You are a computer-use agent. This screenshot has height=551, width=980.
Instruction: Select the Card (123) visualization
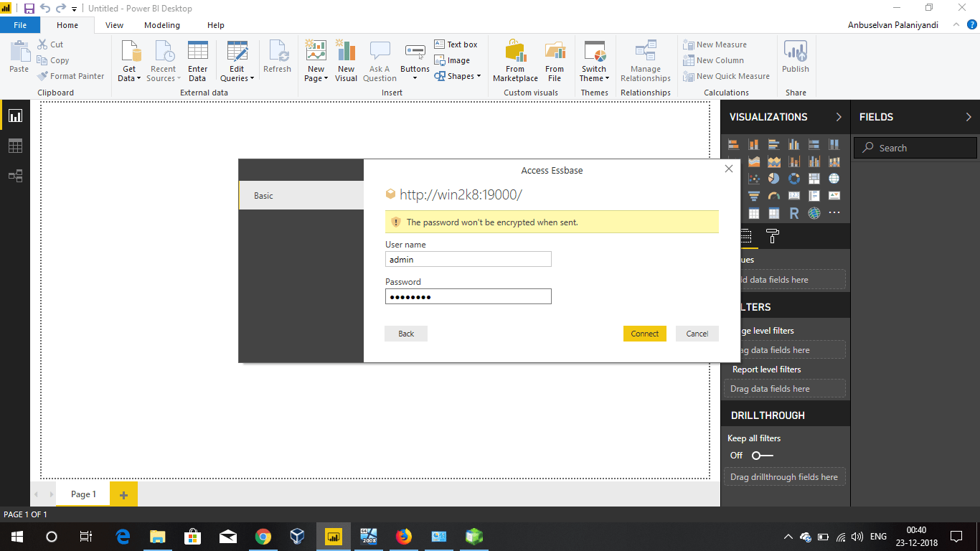tap(794, 196)
